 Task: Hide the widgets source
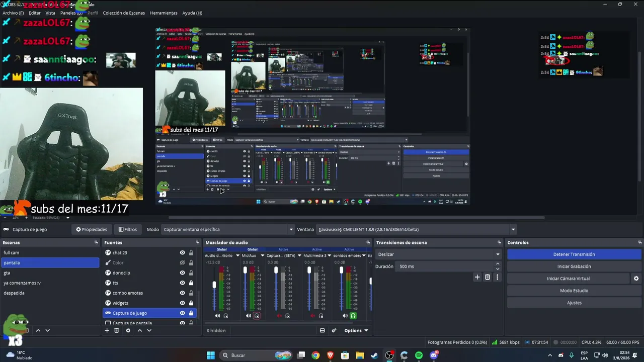point(182,303)
